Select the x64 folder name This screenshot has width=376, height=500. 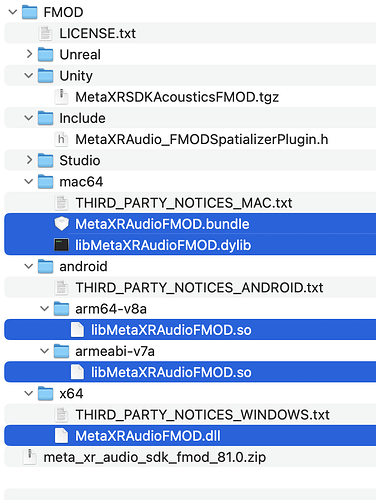(71, 394)
